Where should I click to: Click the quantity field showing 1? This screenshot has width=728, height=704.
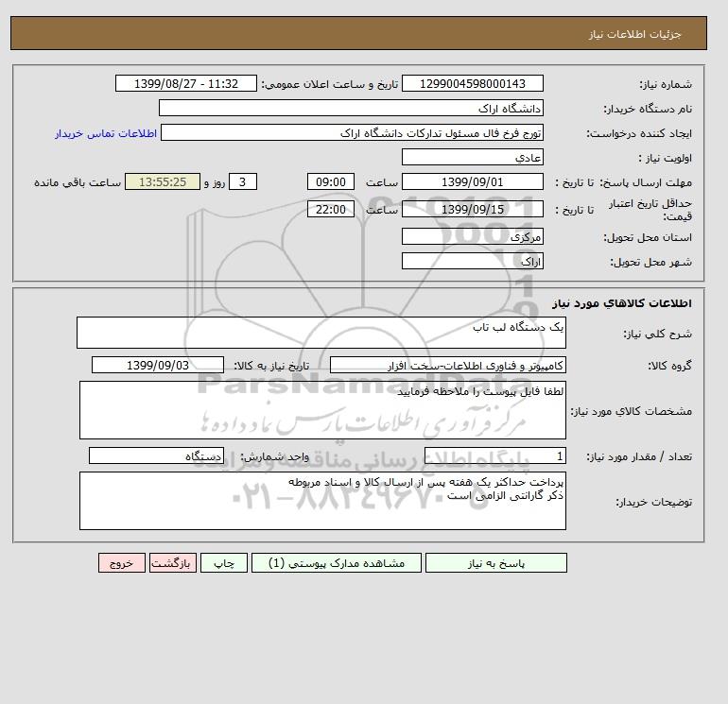click(495, 455)
